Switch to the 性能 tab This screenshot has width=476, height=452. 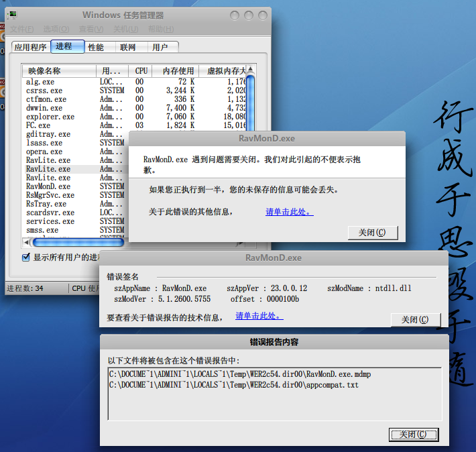(100, 47)
